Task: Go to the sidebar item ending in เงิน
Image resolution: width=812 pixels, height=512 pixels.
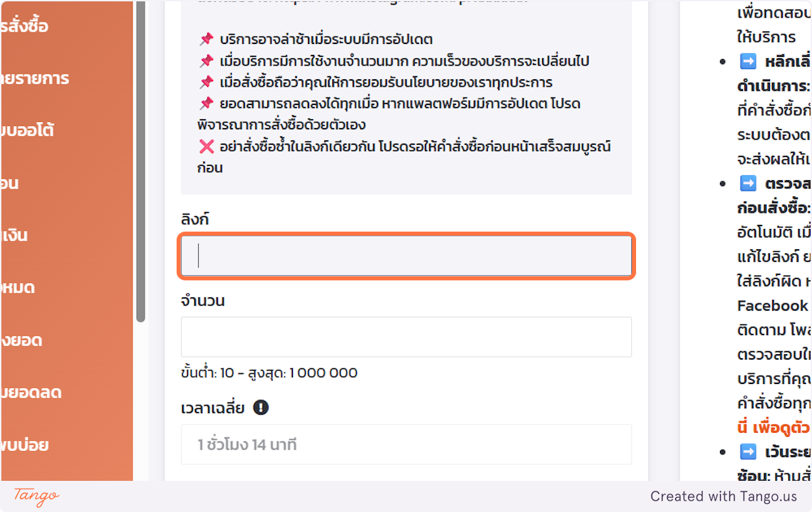Action: (x=17, y=236)
